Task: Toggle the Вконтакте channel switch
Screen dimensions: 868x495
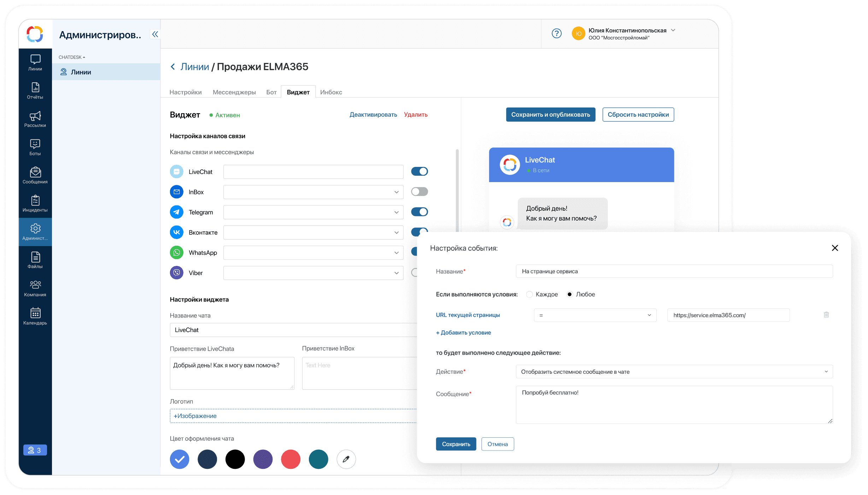Action: (x=420, y=232)
